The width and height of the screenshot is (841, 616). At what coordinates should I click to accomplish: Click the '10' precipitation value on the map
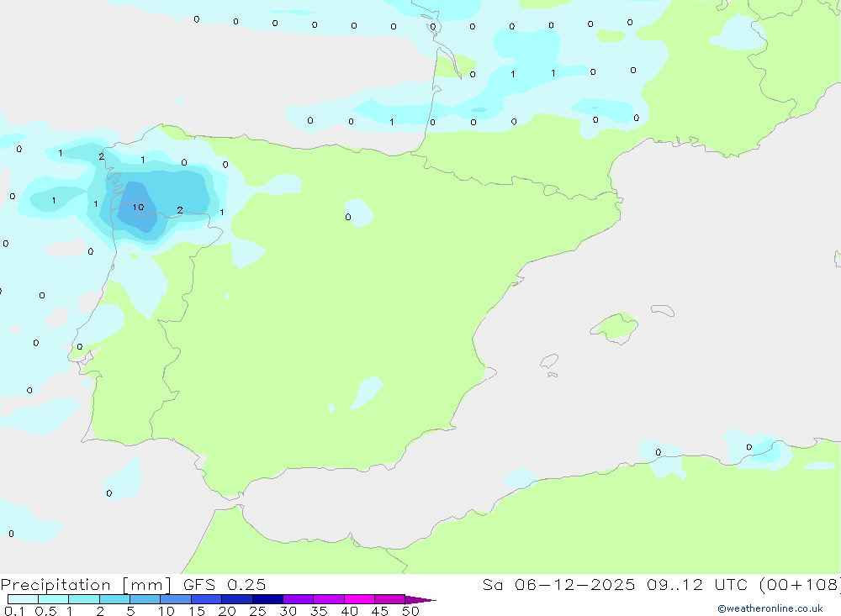[x=139, y=207]
